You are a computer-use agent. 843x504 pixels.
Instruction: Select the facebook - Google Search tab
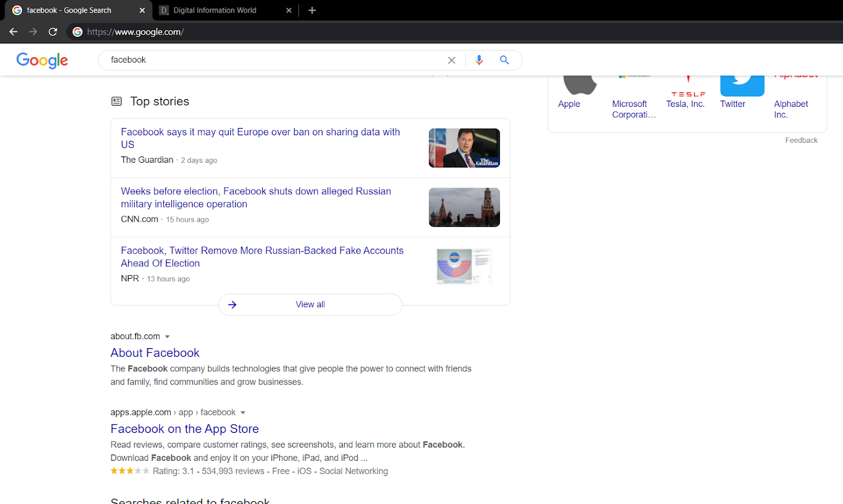(x=78, y=11)
